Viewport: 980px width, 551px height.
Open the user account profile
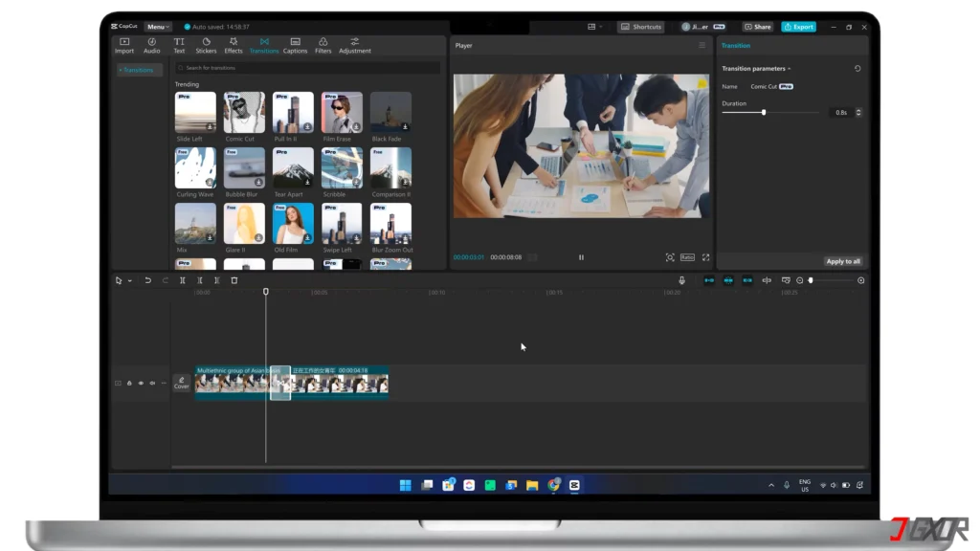(703, 27)
